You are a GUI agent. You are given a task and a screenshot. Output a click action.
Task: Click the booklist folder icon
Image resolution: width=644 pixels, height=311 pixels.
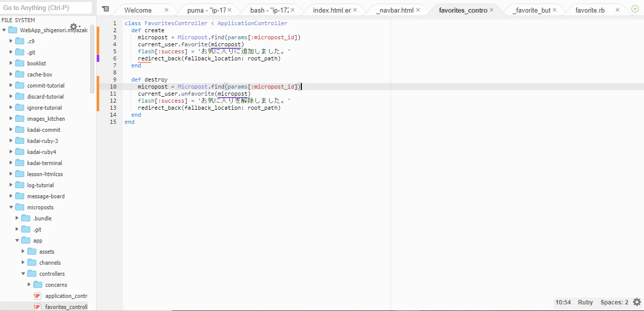coord(19,63)
